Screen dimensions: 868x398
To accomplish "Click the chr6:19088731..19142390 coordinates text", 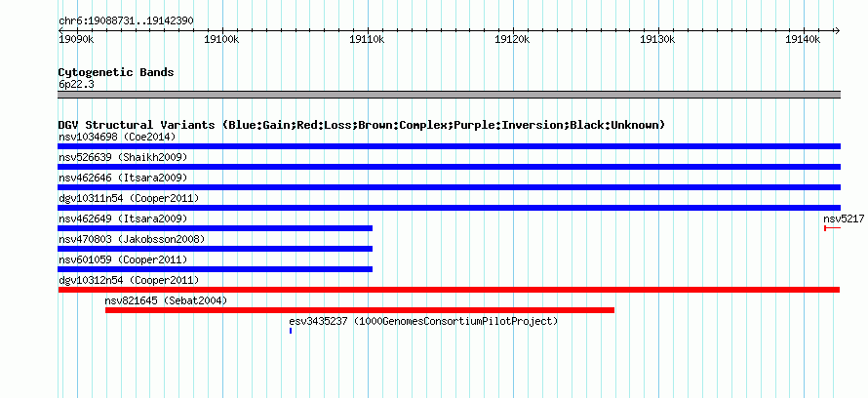I will [126, 20].
